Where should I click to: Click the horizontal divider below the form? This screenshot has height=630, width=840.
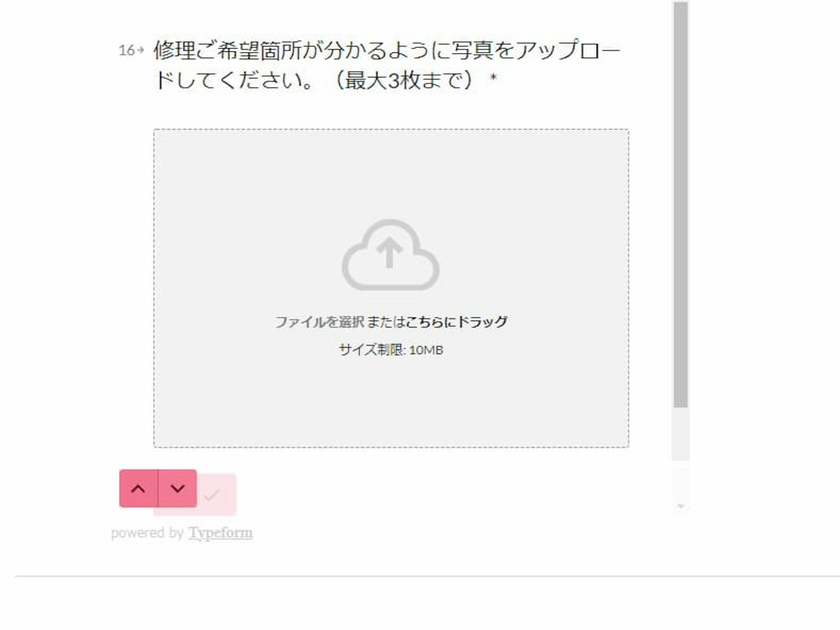click(428, 576)
